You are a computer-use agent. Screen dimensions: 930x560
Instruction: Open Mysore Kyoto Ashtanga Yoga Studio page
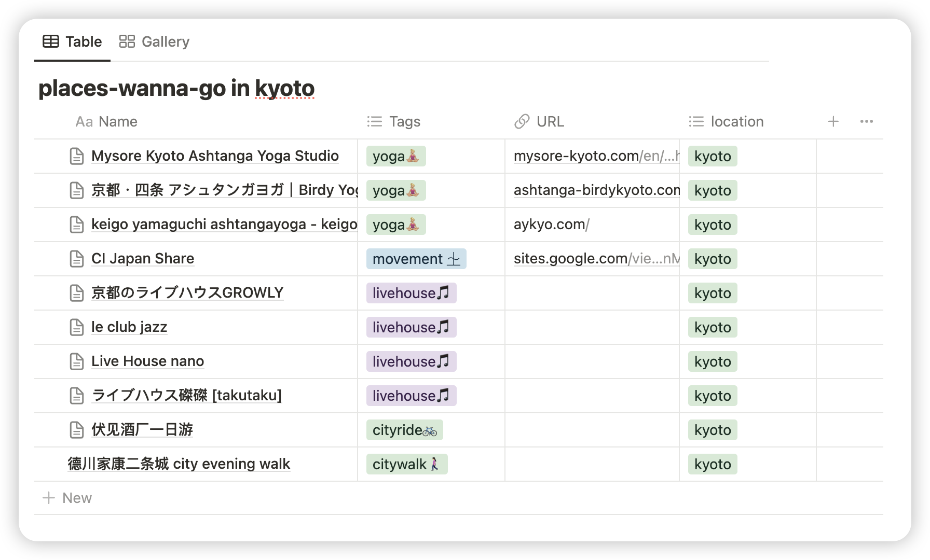[215, 156]
